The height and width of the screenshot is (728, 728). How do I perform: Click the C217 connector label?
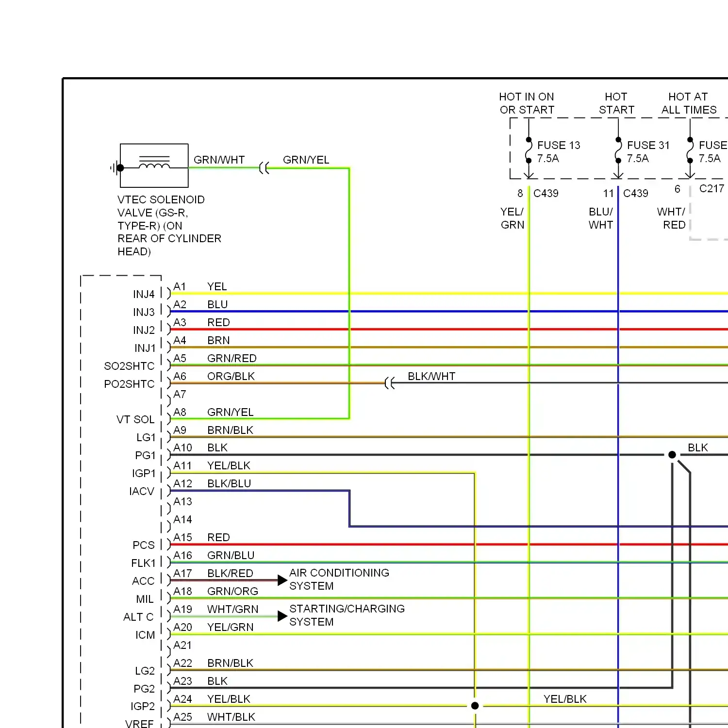tap(711, 188)
